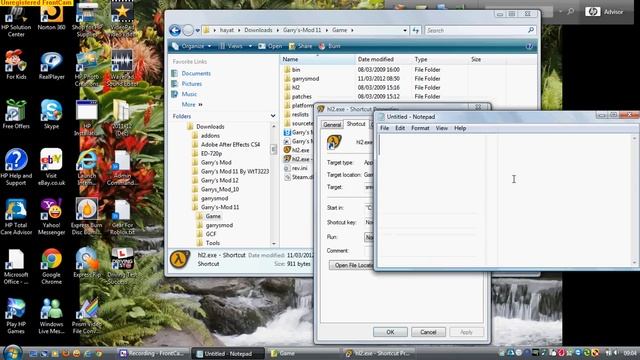Switch to Untitled - Notepad taskbar button

click(x=228, y=353)
